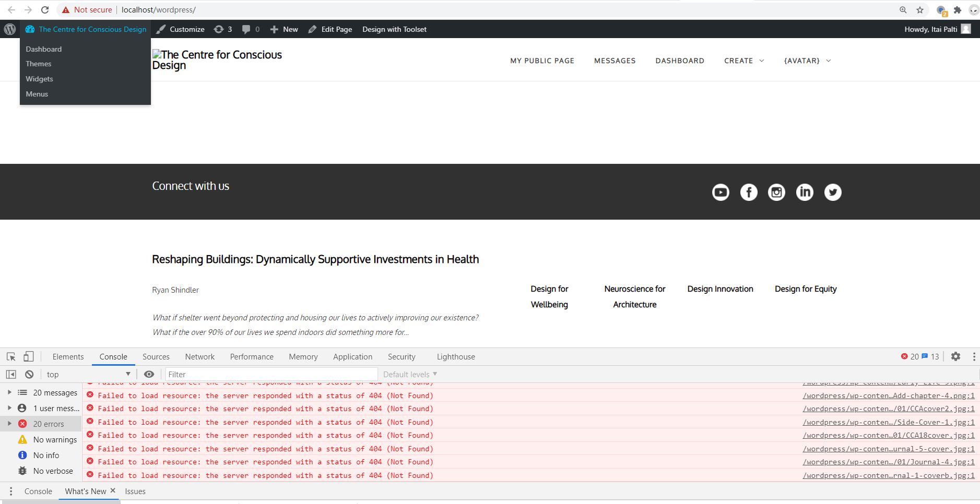
Task: Click Design with Toolset
Action: click(x=394, y=29)
